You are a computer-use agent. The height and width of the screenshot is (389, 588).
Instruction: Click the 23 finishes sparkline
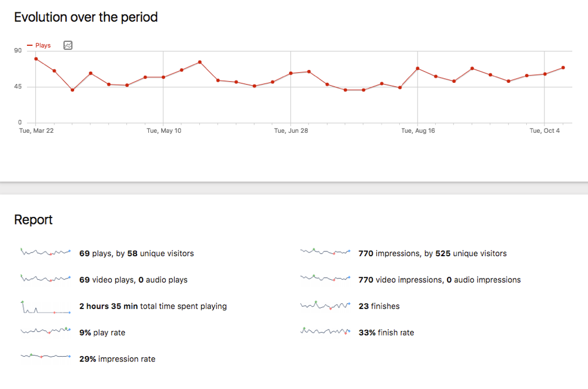pos(325,306)
